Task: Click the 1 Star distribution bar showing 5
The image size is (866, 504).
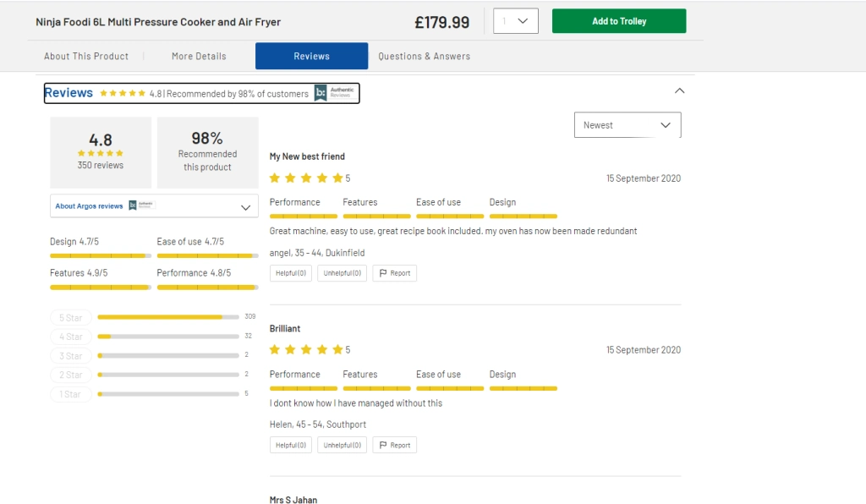Action: [x=168, y=393]
